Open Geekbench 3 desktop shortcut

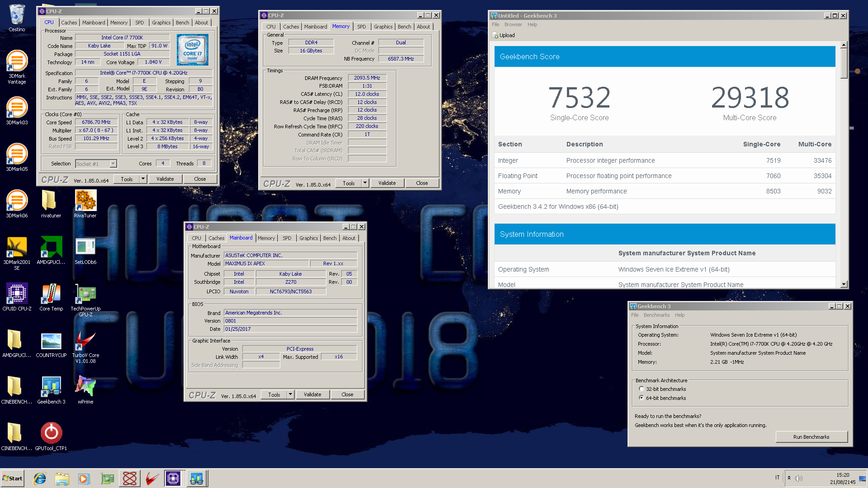tap(51, 390)
